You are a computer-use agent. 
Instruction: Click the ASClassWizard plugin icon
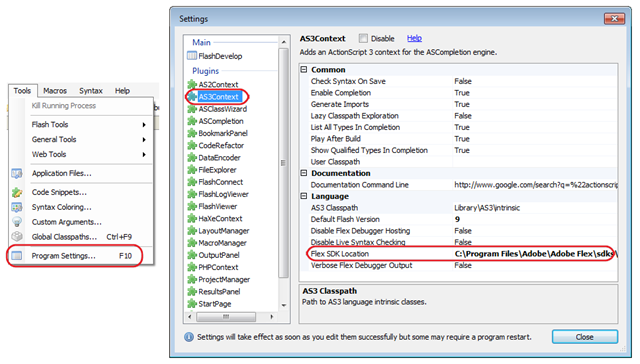click(x=192, y=109)
